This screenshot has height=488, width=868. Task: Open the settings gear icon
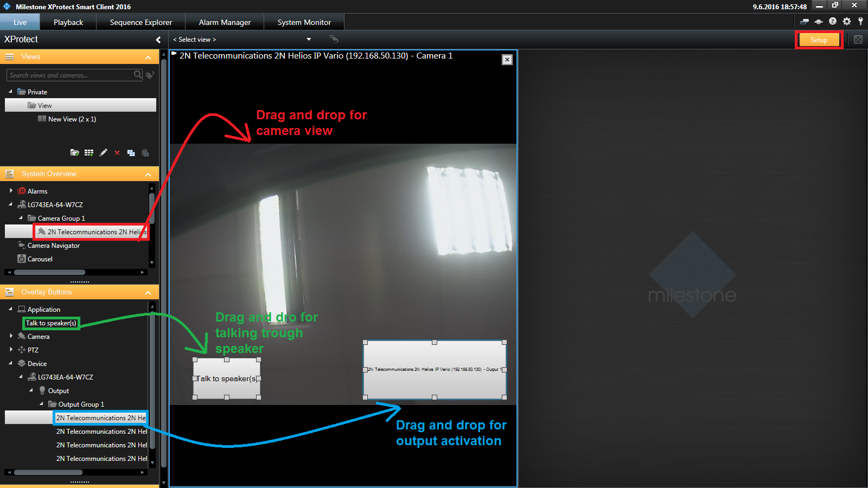coord(847,22)
